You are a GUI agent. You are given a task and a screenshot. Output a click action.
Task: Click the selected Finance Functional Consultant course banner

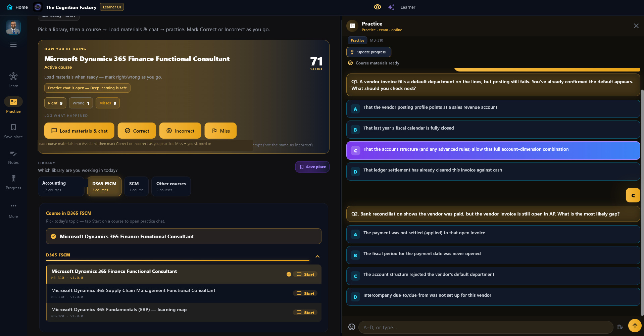(184, 236)
